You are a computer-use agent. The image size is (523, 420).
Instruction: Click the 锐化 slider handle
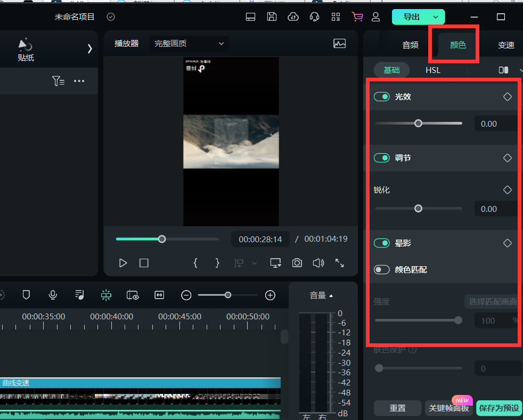[418, 209]
